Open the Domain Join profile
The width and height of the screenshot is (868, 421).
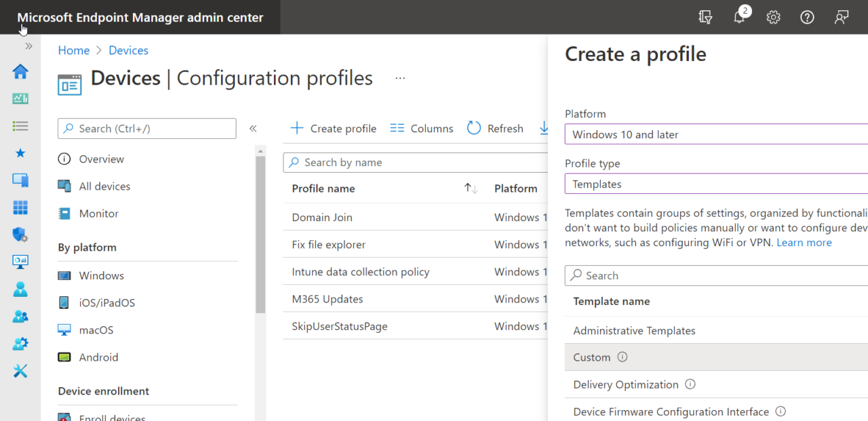322,218
